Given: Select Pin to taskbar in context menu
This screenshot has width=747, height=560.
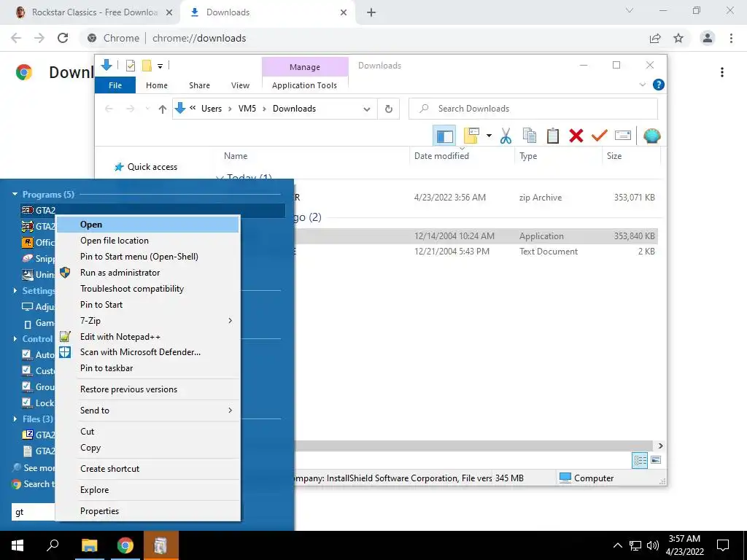Looking at the screenshot, I should (x=147, y=368).
